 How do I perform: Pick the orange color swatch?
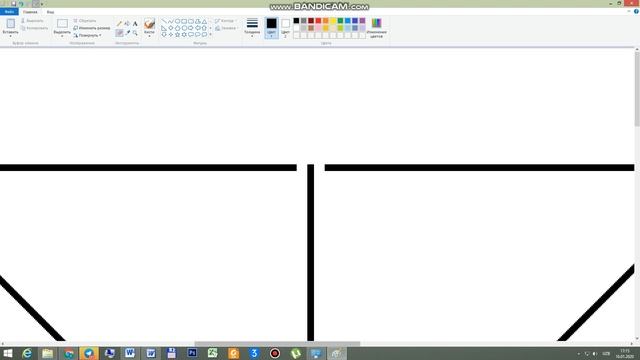tap(326, 21)
